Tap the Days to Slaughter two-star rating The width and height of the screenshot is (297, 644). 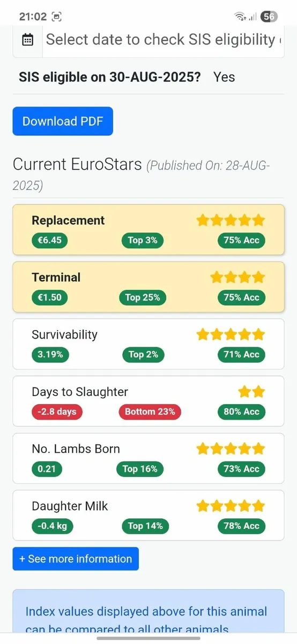point(251,392)
